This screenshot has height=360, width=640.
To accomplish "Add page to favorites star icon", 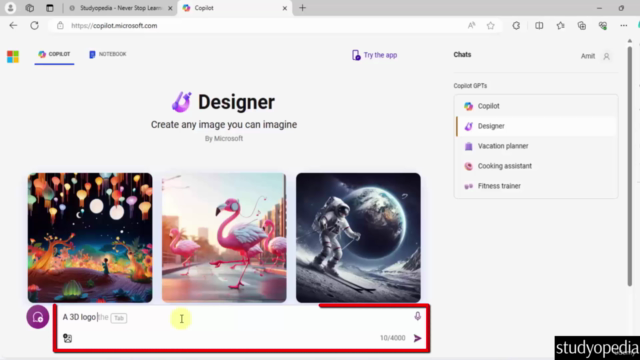I will pyautogui.click(x=491, y=25).
